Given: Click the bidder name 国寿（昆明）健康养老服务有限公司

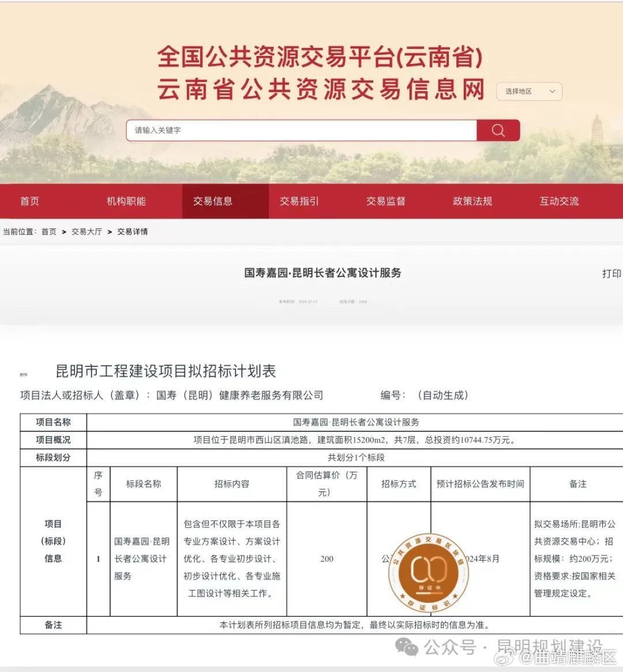Looking at the screenshot, I should tap(239, 395).
